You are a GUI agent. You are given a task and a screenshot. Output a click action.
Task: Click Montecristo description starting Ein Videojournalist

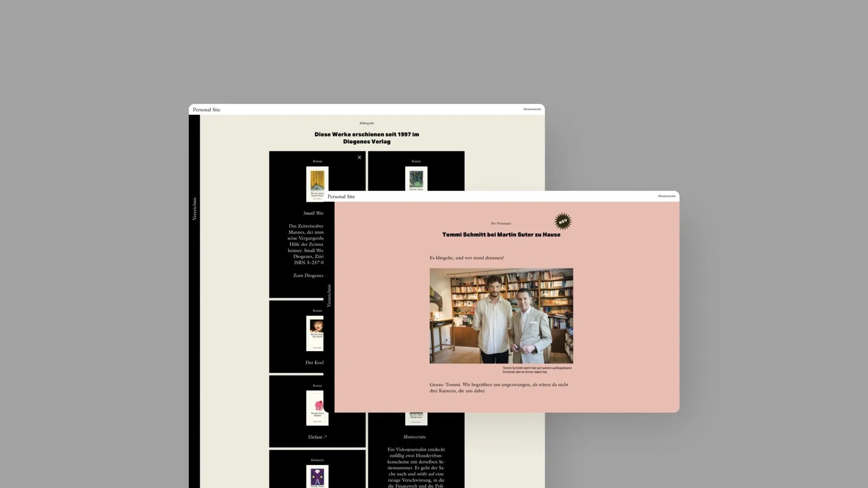tap(416, 468)
